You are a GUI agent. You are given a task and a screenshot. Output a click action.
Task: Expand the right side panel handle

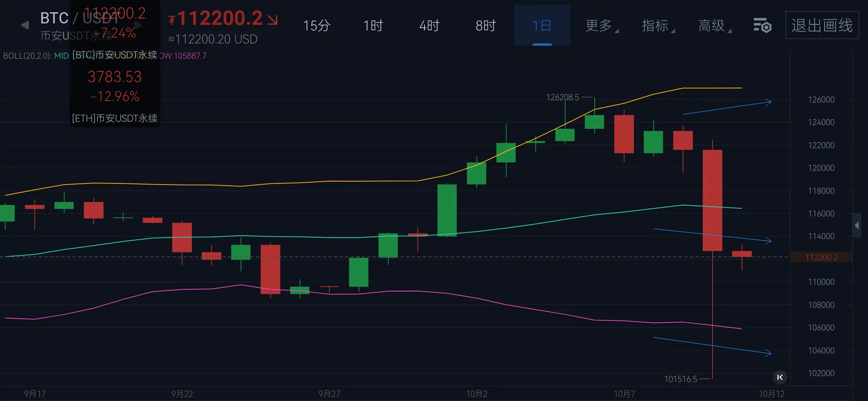pos(857,225)
